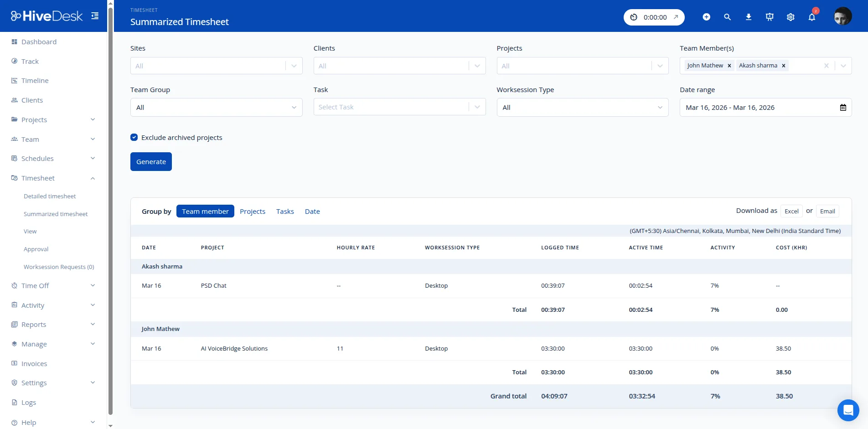This screenshot has width=868, height=429.
Task: Click the add (+) icon in the header
Action: pos(706,17)
